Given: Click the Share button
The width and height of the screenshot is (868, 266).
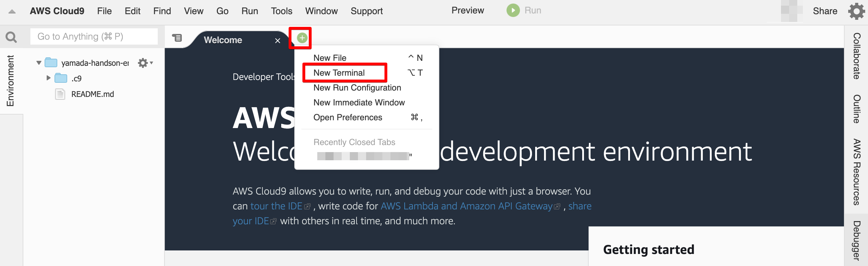Looking at the screenshot, I should pos(825,11).
